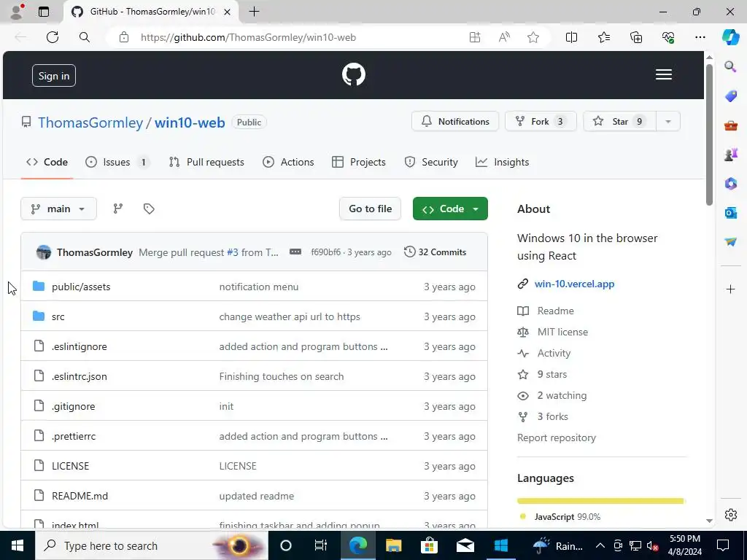Click Go to file button

point(370,209)
